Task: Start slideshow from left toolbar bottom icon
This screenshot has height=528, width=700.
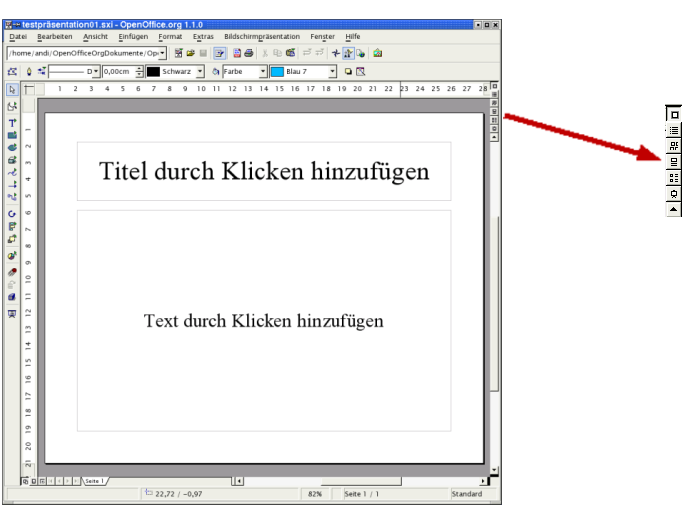Action: pyautogui.click(x=12, y=313)
